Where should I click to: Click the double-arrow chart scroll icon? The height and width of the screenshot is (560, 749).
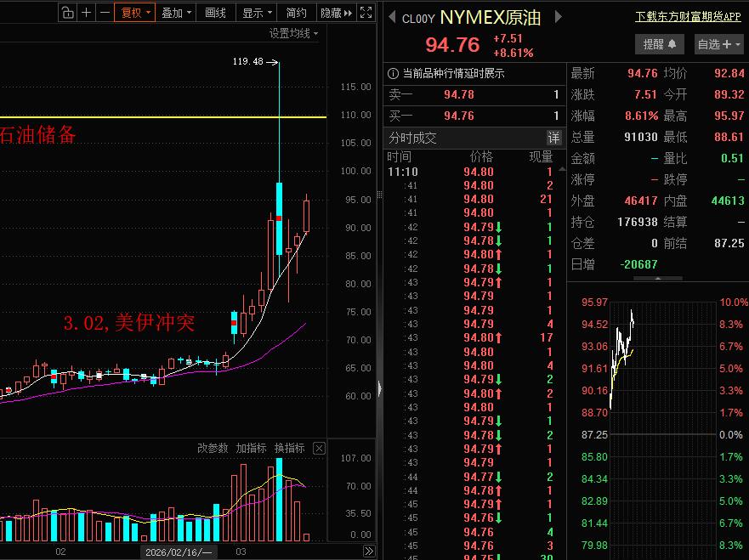[x=368, y=551]
